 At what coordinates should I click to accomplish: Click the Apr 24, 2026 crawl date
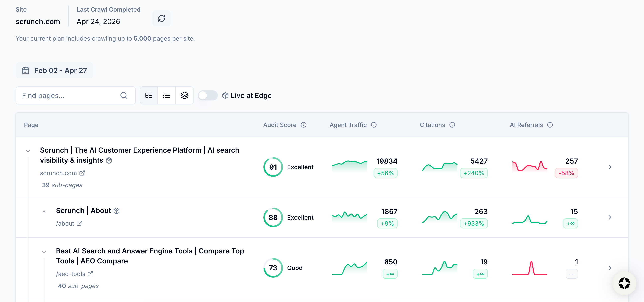[x=98, y=21]
